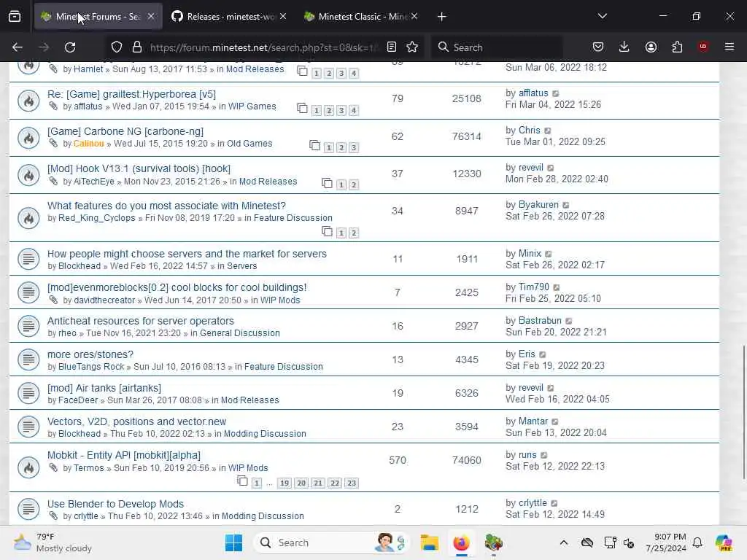Toggle Reader View icon in address bar
The width and height of the screenshot is (747, 560).
pyautogui.click(x=392, y=47)
